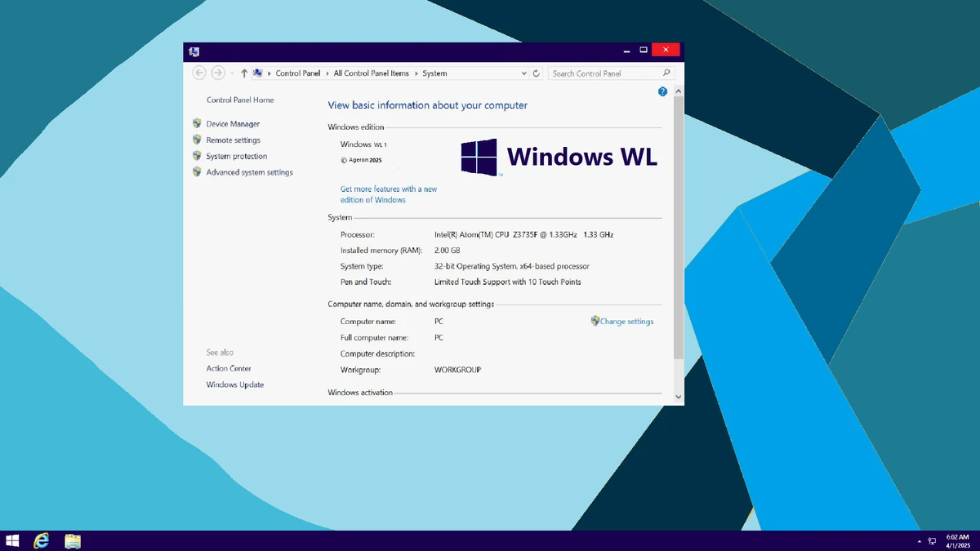The width and height of the screenshot is (980, 551).
Task: Select All Control Panel Items in the breadcrumb
Action: pyautogui.click(x=372, y=73)
